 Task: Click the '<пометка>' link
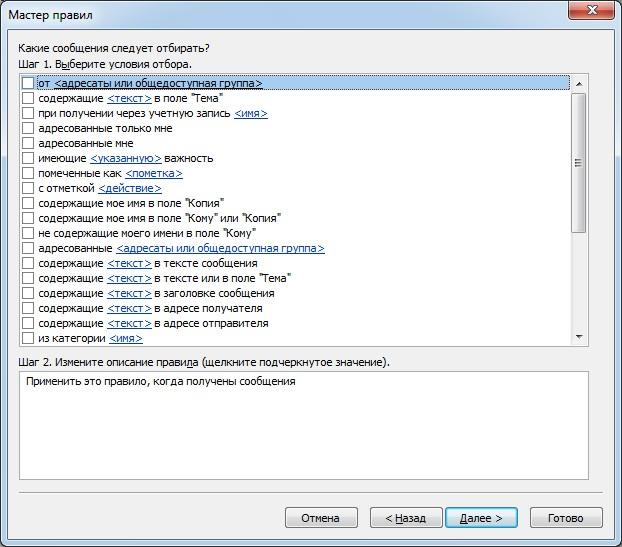[154, 173]
